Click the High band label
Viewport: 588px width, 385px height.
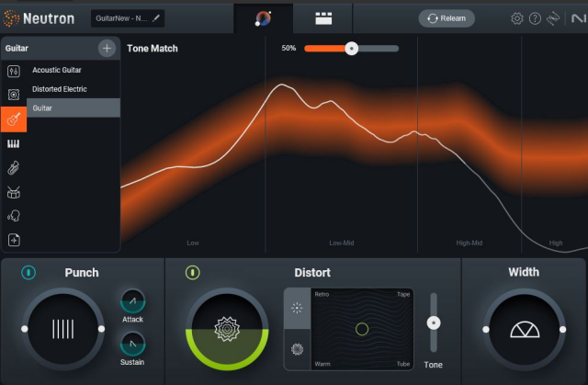point(556,243)
